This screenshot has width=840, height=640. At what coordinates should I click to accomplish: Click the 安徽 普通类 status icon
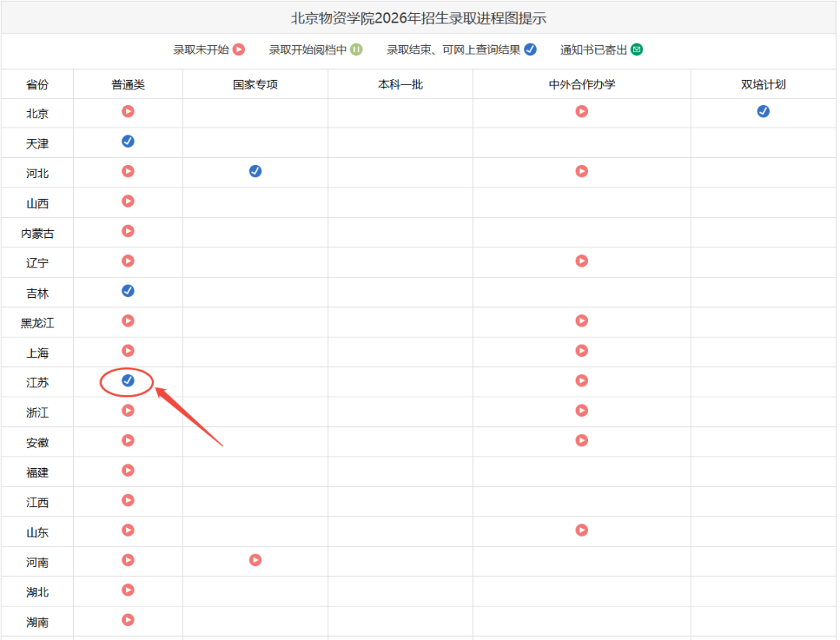tap(128, 441)
